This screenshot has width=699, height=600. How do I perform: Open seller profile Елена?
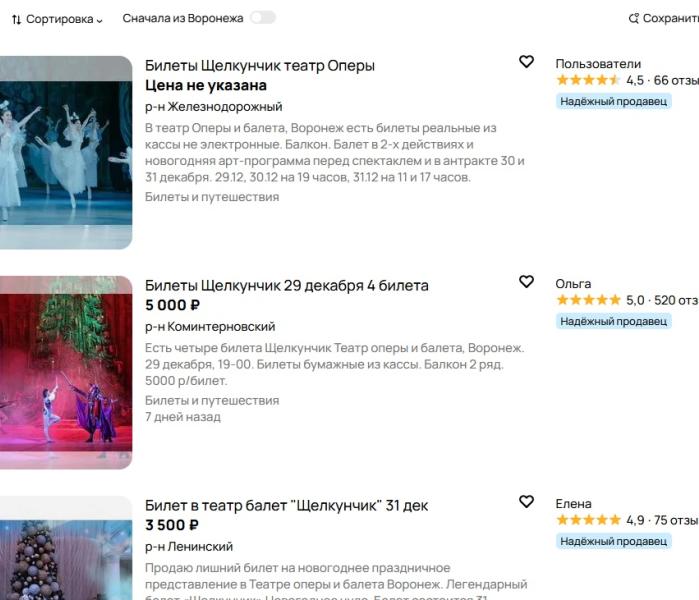574,504
